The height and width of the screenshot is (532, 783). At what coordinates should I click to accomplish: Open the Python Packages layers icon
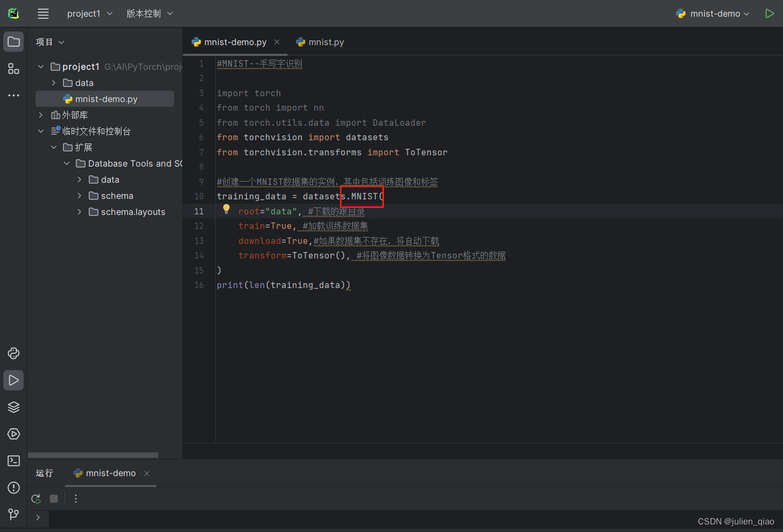[13, 407]
